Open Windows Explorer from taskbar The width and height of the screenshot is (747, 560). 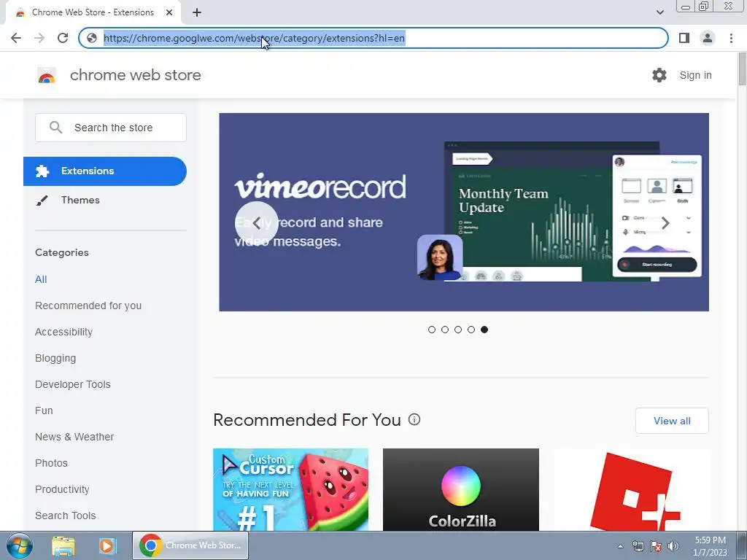pyautogui.click(x=63, y=545)
